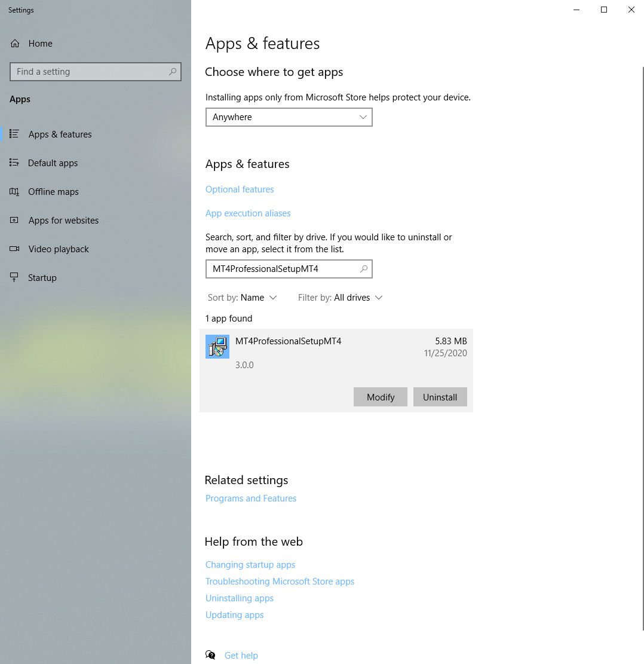Image resolution: width=644 pixels, height=664 pixels.
Task: Open Programs and Features link
Action: coord(251,498)
